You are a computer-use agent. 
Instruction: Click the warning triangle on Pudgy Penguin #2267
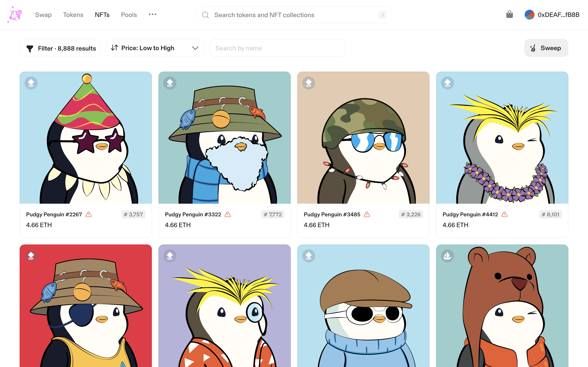pyautogui.click(x=89, y=214)
